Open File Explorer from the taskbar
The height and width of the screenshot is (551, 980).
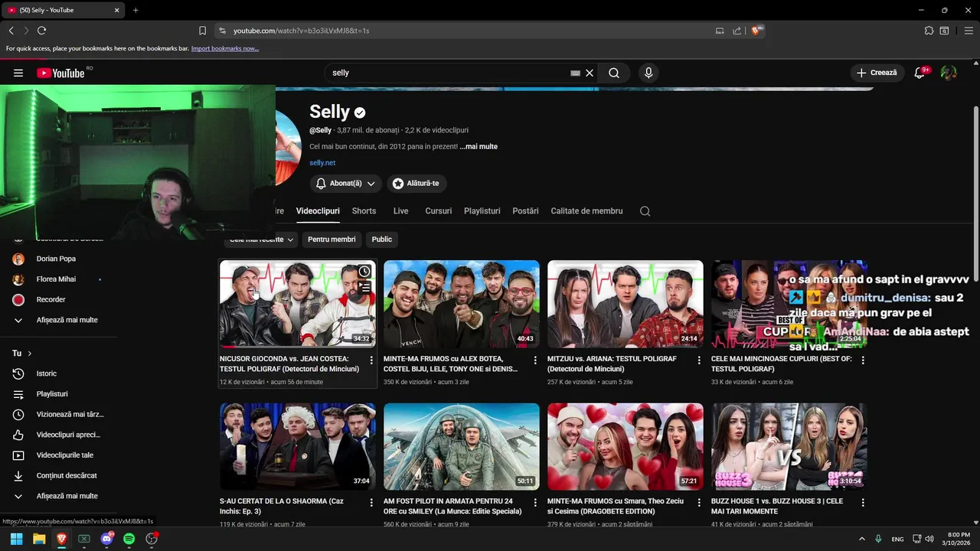tap(39, 539)
